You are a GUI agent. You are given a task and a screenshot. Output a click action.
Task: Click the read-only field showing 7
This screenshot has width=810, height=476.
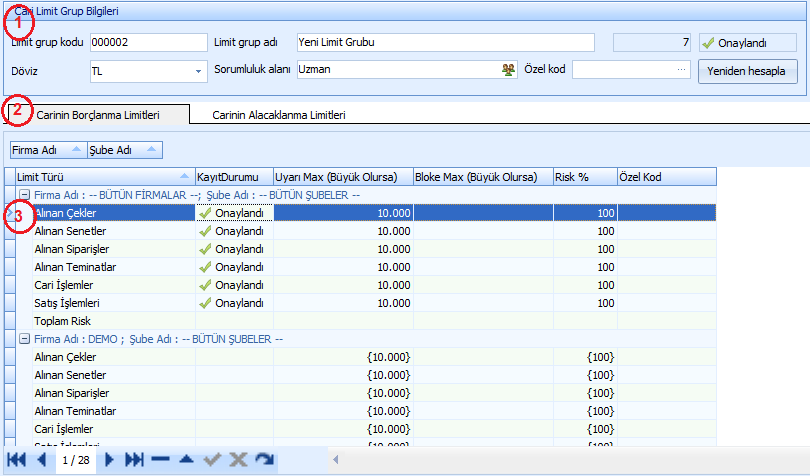[652, 42]
